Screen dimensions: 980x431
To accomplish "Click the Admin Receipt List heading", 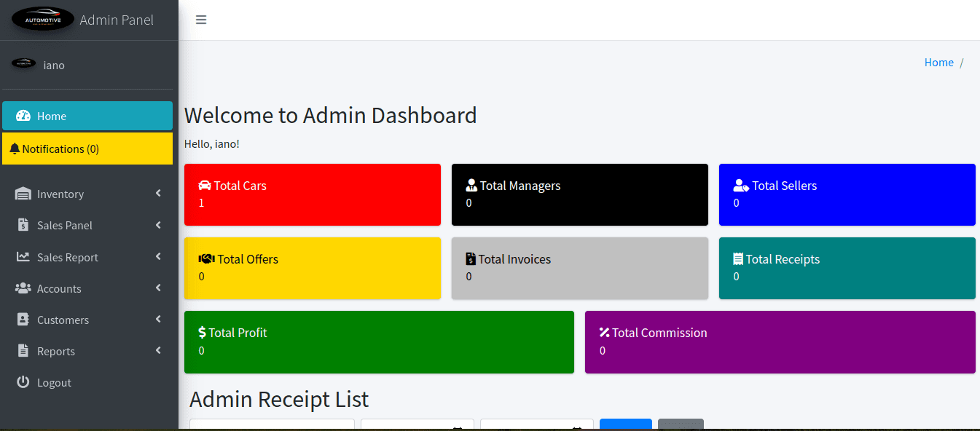I will click(279, 399).
